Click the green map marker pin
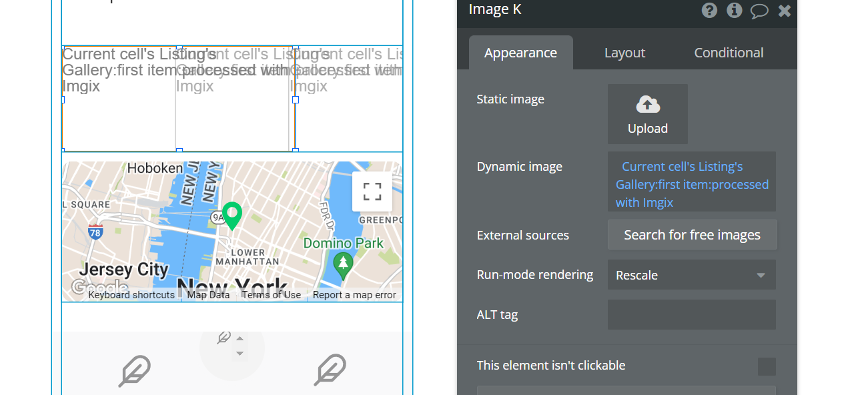This screenshot has height=395, width=868. pos(232,216)
